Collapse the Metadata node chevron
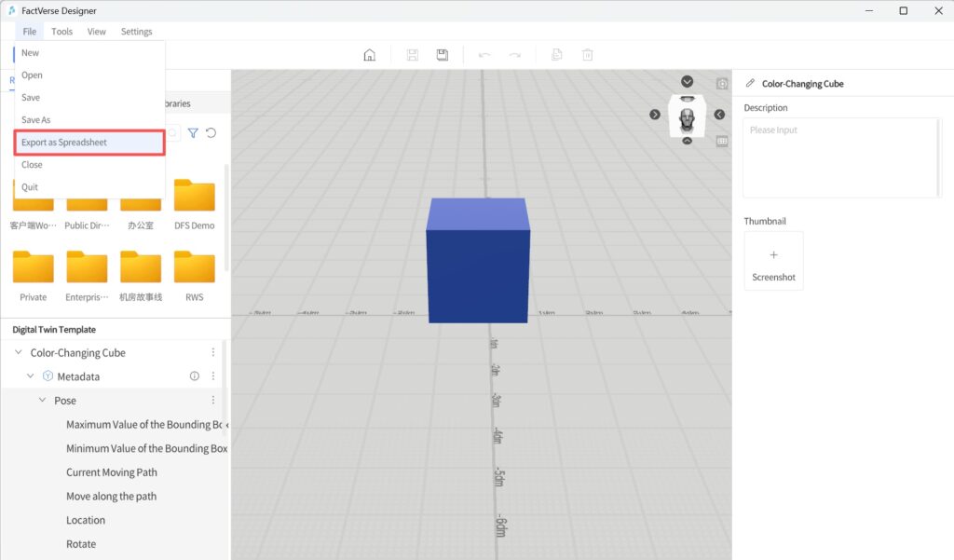The height and width of the screenshot is (560, 954). (29, 376)
